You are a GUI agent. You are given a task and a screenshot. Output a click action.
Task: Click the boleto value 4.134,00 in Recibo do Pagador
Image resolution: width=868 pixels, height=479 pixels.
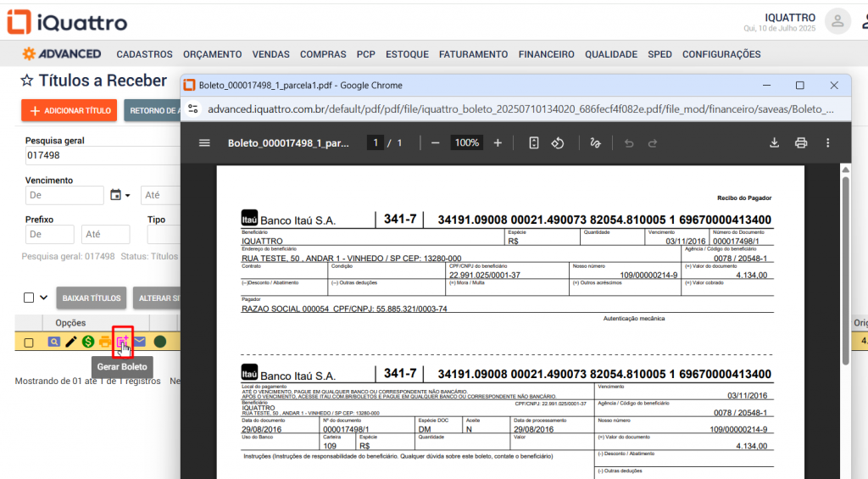coord(751,276)
